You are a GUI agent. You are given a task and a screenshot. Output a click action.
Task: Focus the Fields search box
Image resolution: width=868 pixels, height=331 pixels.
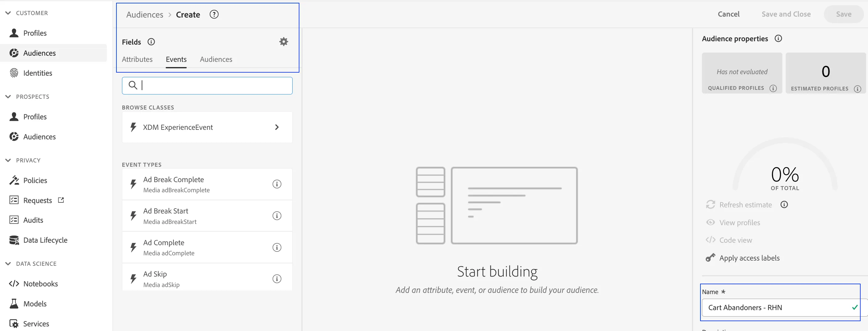[207, 86]
